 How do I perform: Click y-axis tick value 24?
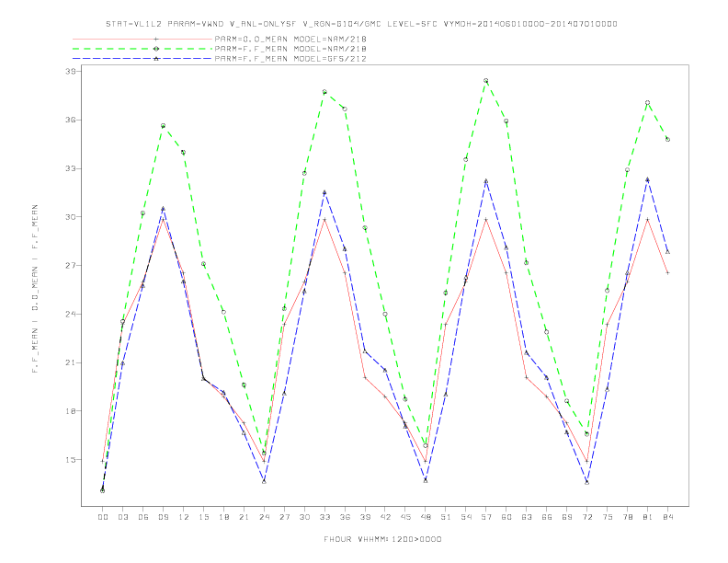[71, 314]
